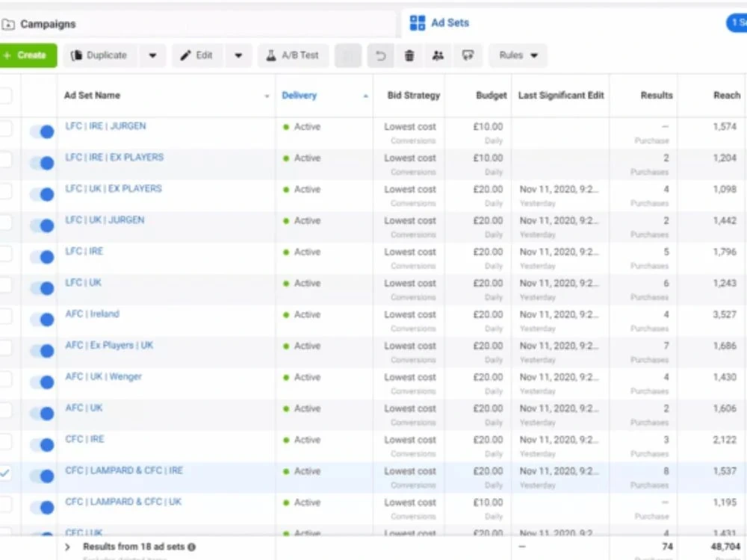Image resolution: width=747 pixels, height=560 pixels.
Task: Toggle off AFC | Ireland ad set
Action: [42, 320]
